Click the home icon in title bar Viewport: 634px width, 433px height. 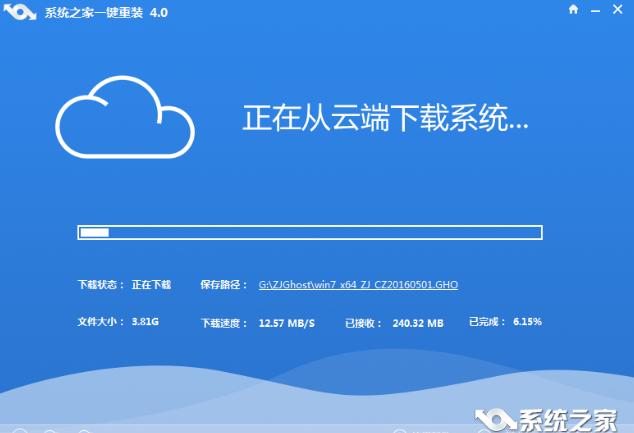coord(573,9)
